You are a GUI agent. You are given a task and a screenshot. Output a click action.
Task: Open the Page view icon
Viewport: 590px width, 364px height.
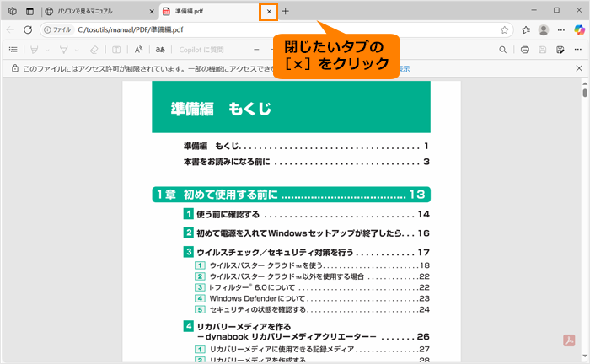click(116, 50)
